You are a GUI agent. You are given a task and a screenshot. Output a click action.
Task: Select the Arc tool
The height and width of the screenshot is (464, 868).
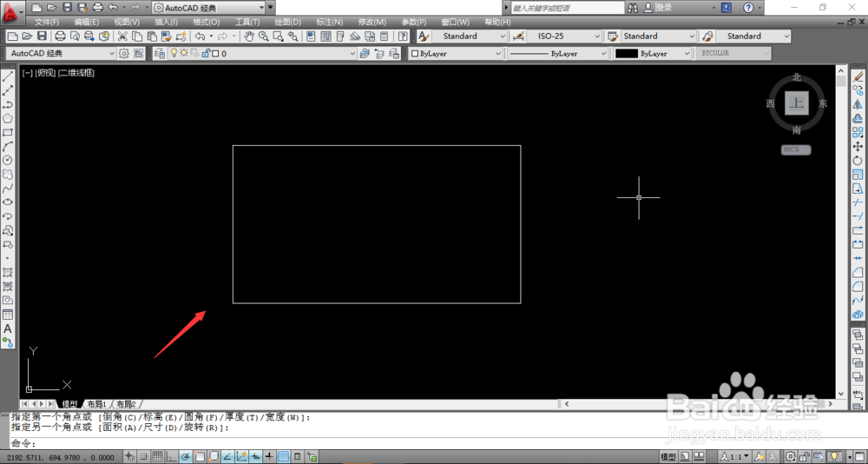tap(8, 146)
